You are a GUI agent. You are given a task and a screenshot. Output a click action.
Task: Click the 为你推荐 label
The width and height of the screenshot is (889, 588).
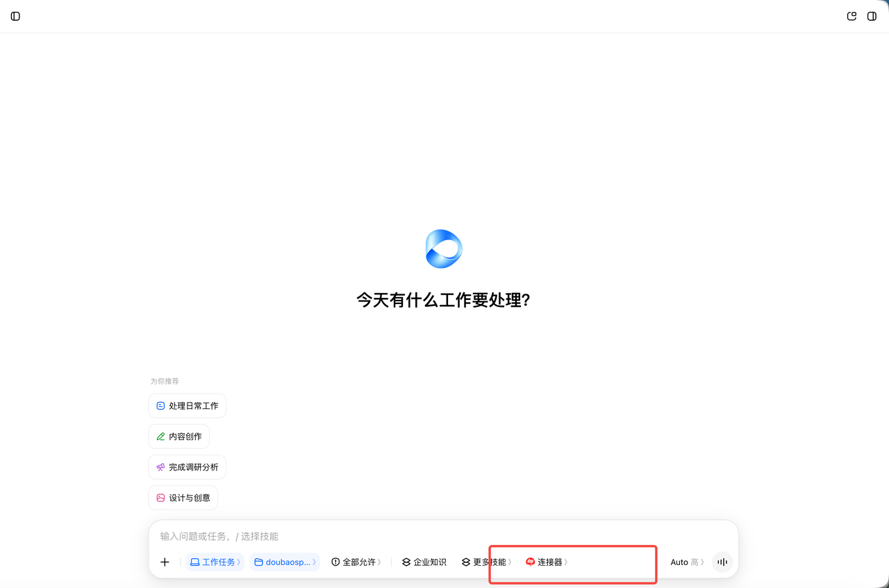tap(165, 381)
